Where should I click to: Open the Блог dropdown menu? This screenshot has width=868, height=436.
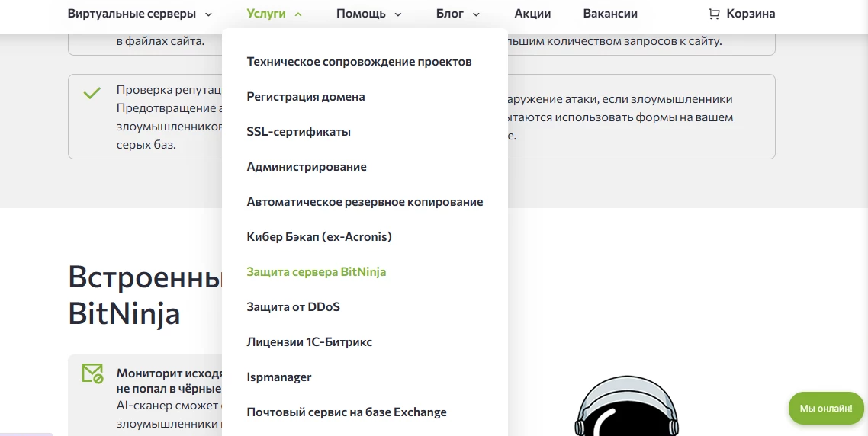[458, 14]
